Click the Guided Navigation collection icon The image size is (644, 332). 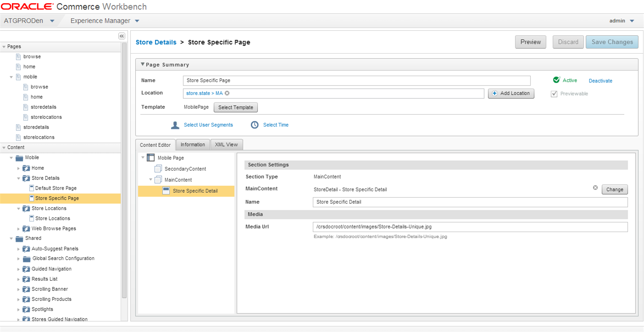pyautogui.click(x=26, y=269)
